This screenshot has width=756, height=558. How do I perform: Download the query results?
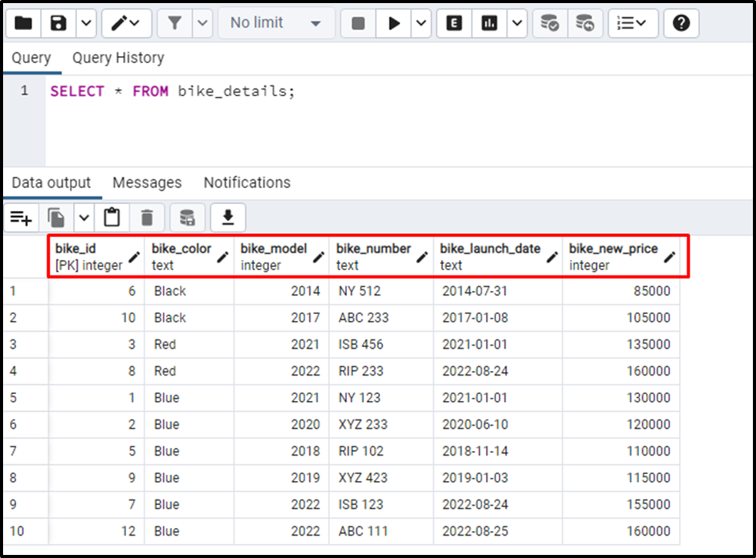[227, 217]
